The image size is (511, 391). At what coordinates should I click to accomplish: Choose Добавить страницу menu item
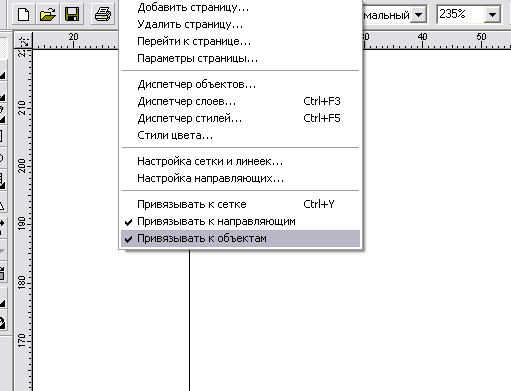click(x=241, y=7)
